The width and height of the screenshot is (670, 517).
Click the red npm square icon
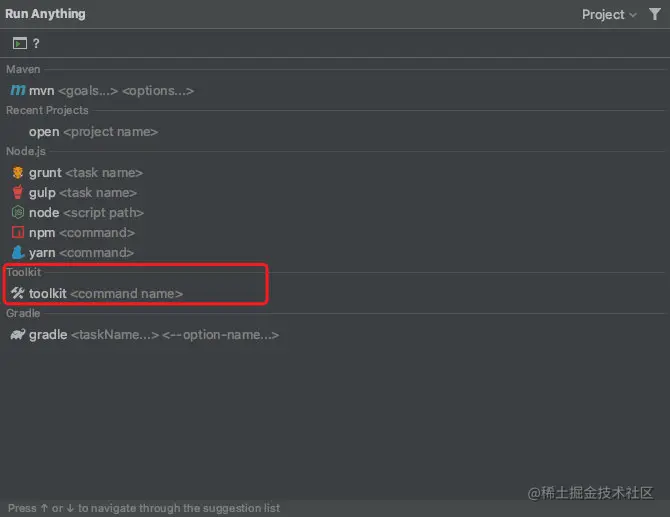pos(18,232)
